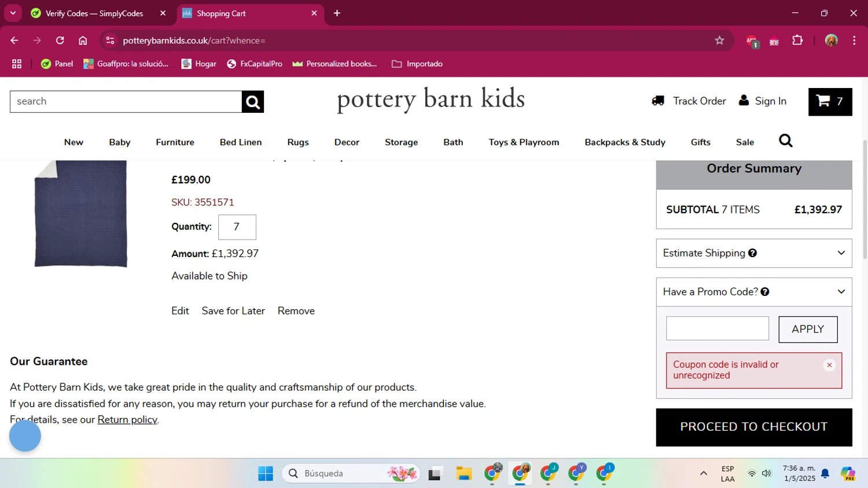Screen dimensions: 868x488
Task: Open the browser Extensions puzzle icon
Action: [797, 41]
